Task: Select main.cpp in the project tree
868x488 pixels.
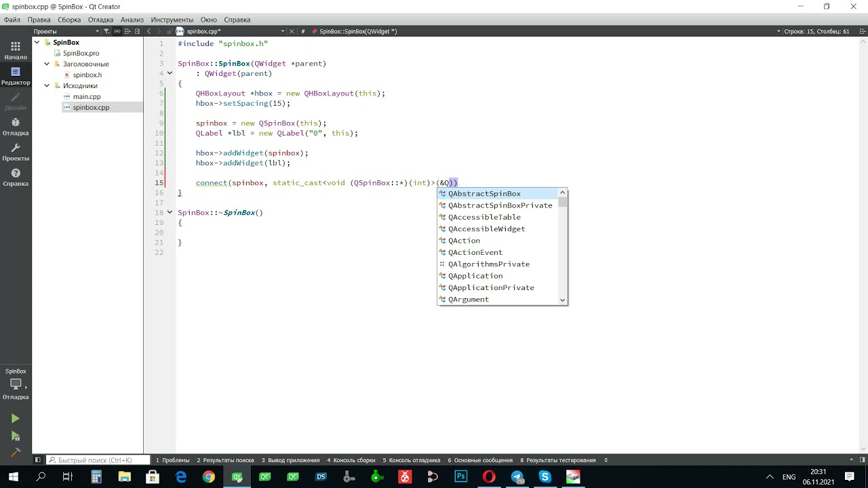Action: pos(87,97)
